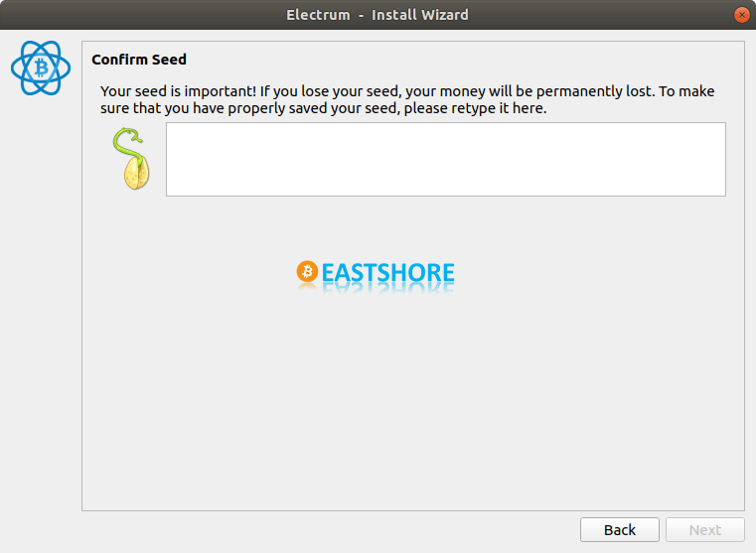Click the greyed-out Next button
This screenshot has height=553, width=756.
705,530
